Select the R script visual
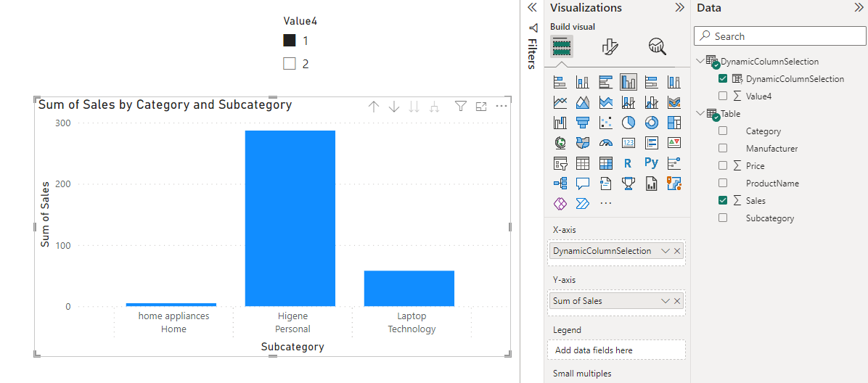This screenshot has height=383, width=868. 629,163
